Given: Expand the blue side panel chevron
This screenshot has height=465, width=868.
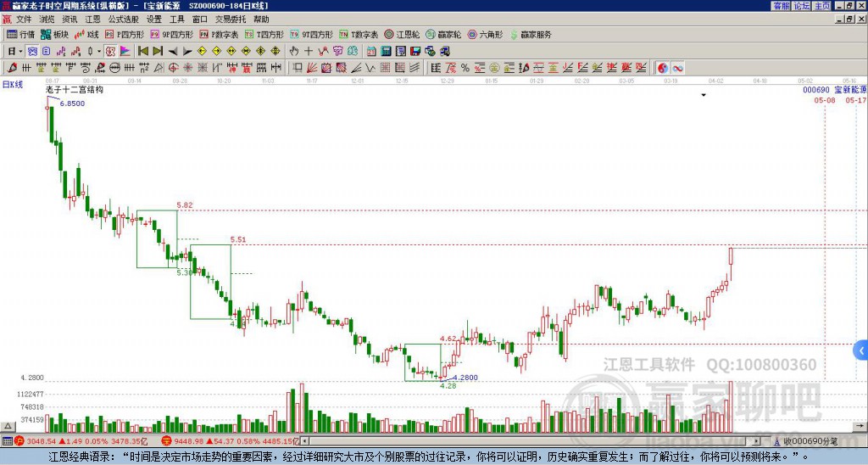Looking at the screenshot, I should pos(862,350).
